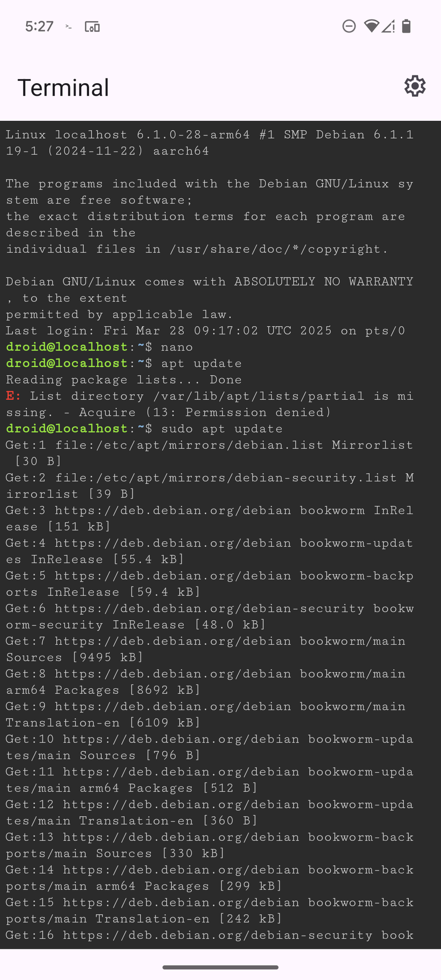Tap the Do Not Disturb icon in status bar

click(x=349, y=27)
